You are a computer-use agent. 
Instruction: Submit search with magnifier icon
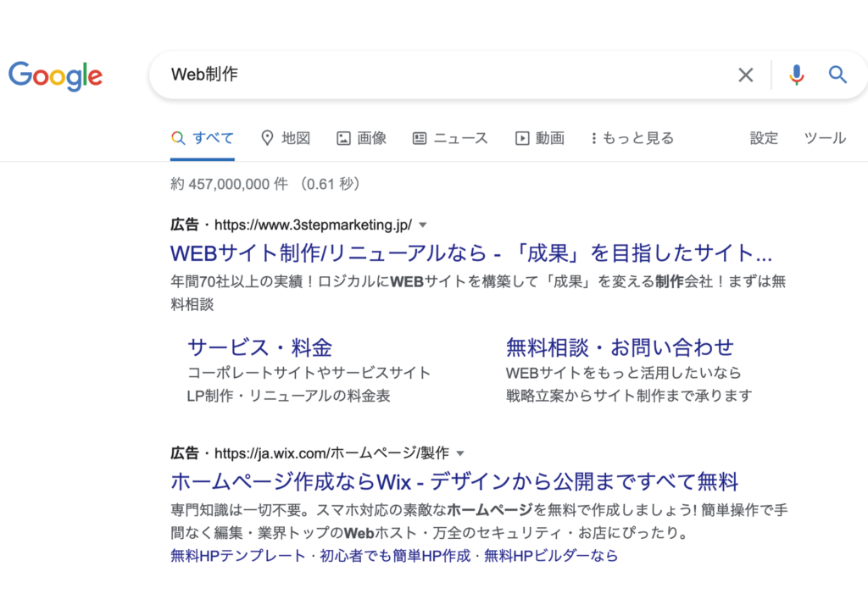point(837,75)
